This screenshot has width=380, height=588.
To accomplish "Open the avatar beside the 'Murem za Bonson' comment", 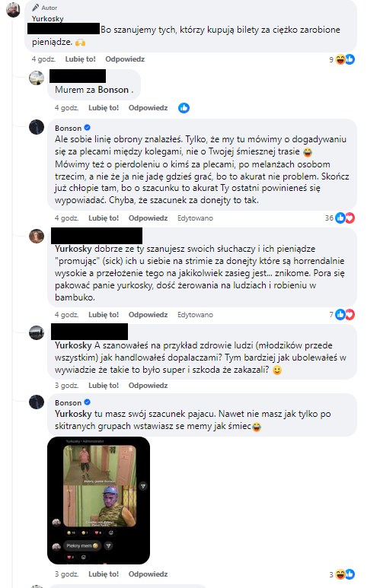I will (x=37, y=78).
